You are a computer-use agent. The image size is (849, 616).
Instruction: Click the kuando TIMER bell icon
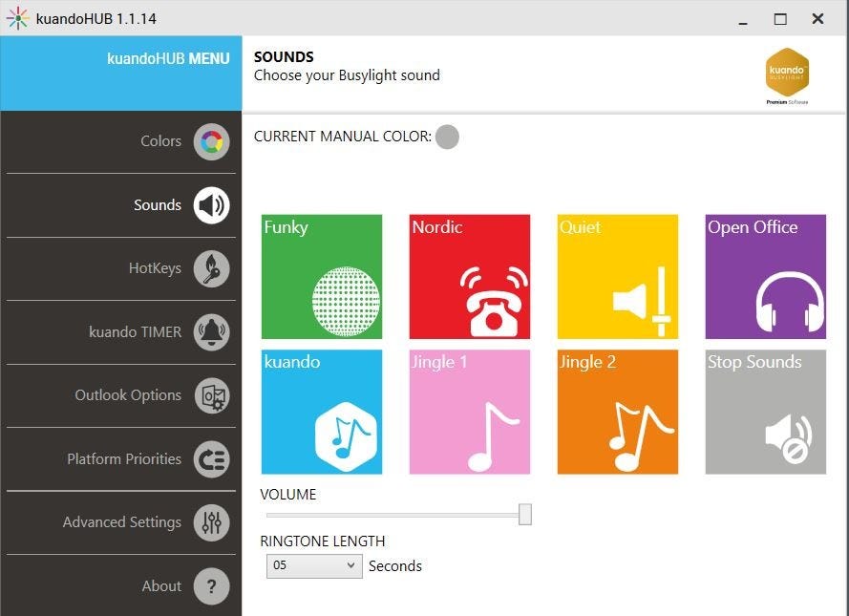coord(212,331)
